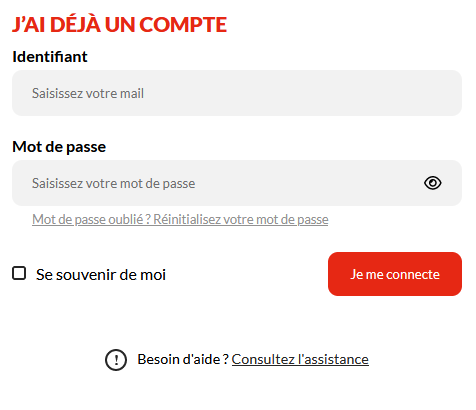This screenshot has height=410, width=476.
Task: Click the Je me connecte button
Action: (395, 274)
